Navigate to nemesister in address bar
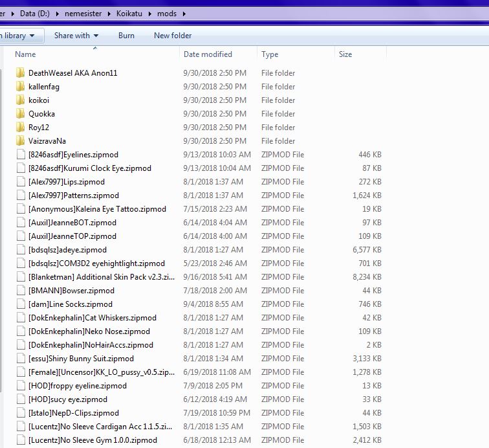This screenshot has width=489, height=448. [x=83, y=14]
